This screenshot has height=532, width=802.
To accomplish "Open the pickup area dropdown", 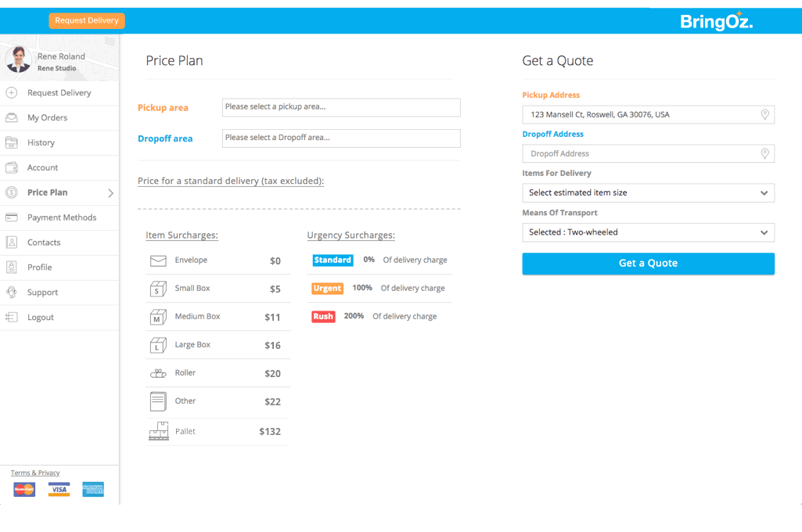I will (x=341, y=107).
